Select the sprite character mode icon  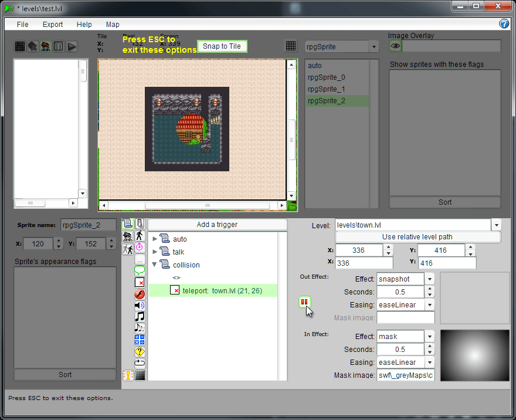[x=46, y=46]
